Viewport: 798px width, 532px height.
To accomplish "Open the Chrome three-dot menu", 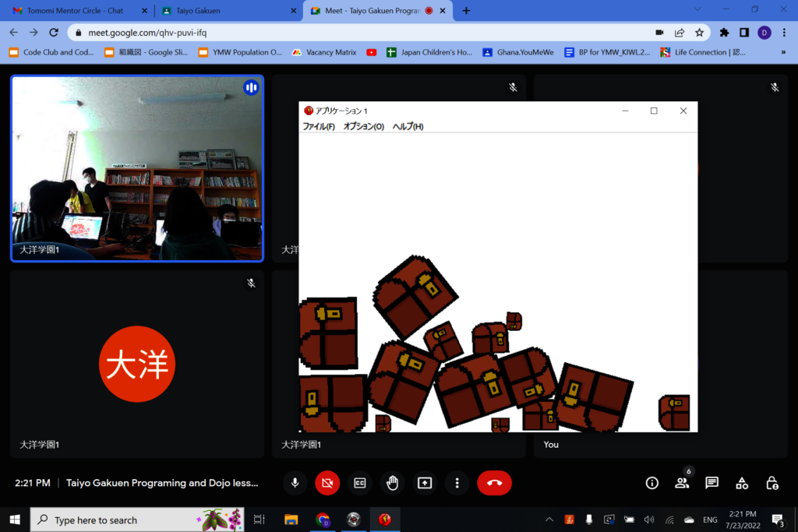I will click(784, 33).
